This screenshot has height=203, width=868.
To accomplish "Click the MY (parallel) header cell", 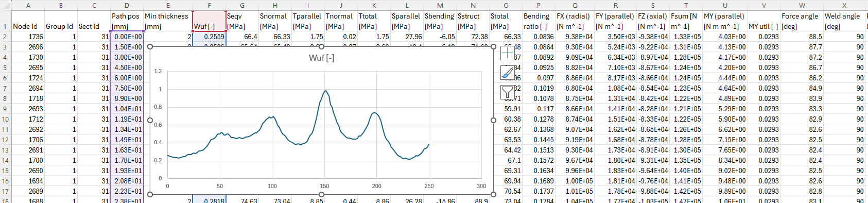I will pyautogui.click(x=725, y=21).
